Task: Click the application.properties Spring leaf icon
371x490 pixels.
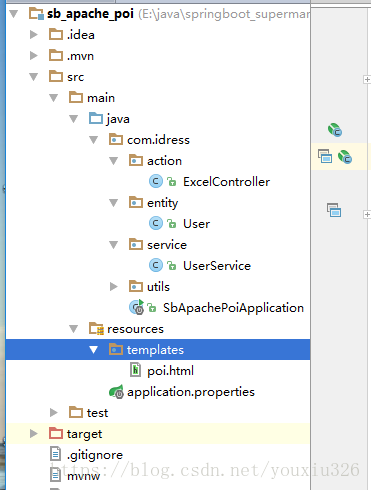Action: coord(116,392)
